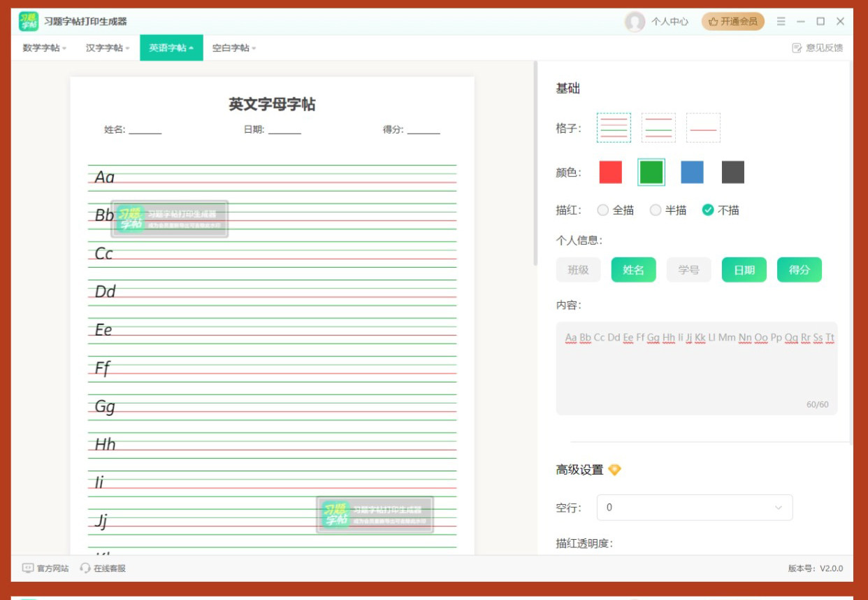The image size is (868, 600).
Task: Click the 内容 text area
Action: (x=697, y=369)
